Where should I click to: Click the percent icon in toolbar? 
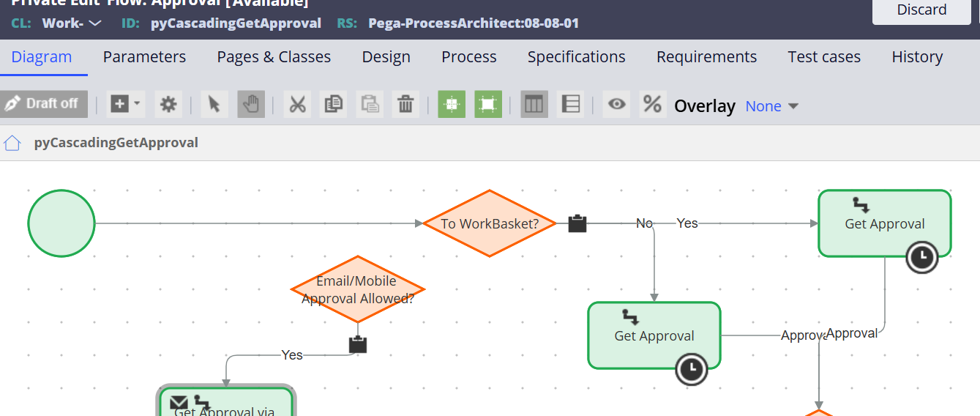[x=652, y=104]
